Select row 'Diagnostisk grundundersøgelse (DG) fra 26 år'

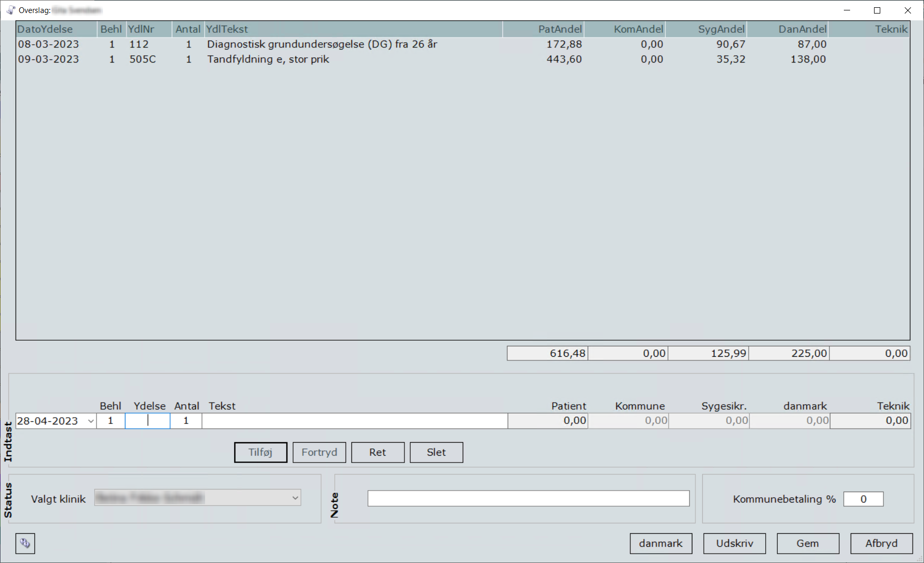(463, 44)
